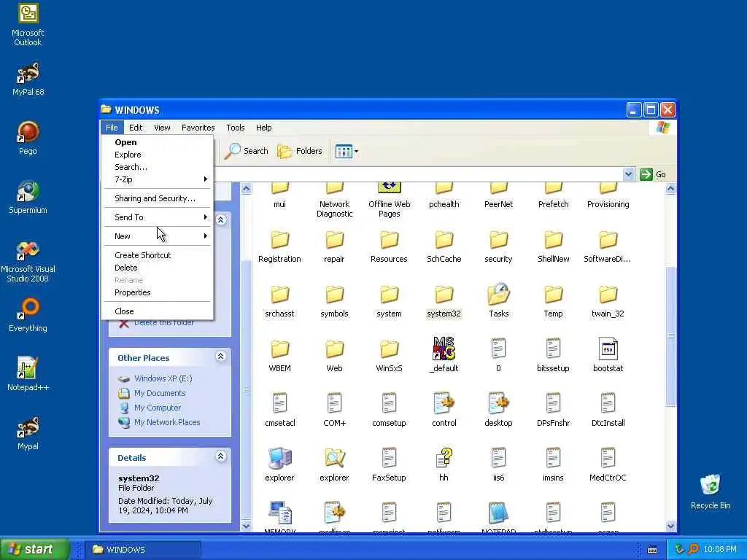The image size is (747, 560).
Task: Expand the New submenu
Action: pyautogui.click(x=158, y=236)
